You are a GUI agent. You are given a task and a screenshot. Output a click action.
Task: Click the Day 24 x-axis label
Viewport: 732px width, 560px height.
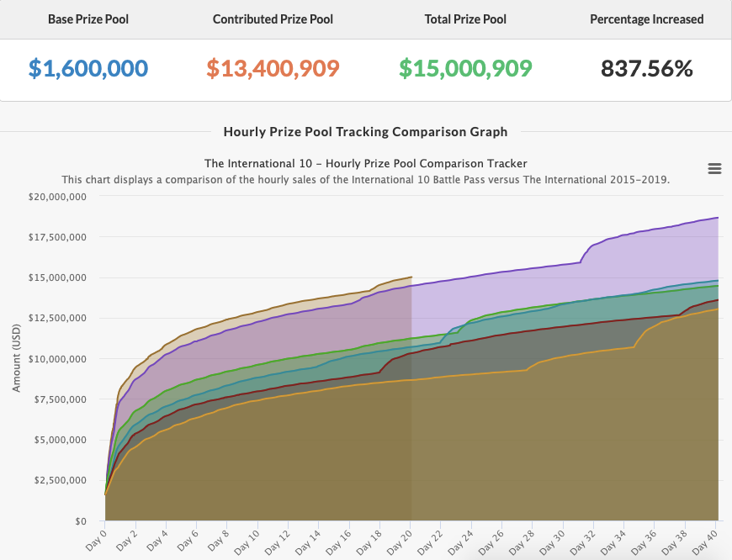click(461, 542)
